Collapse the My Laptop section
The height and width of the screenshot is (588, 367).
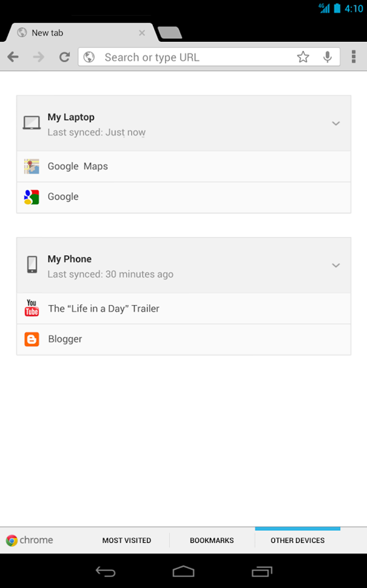[336, 124]
